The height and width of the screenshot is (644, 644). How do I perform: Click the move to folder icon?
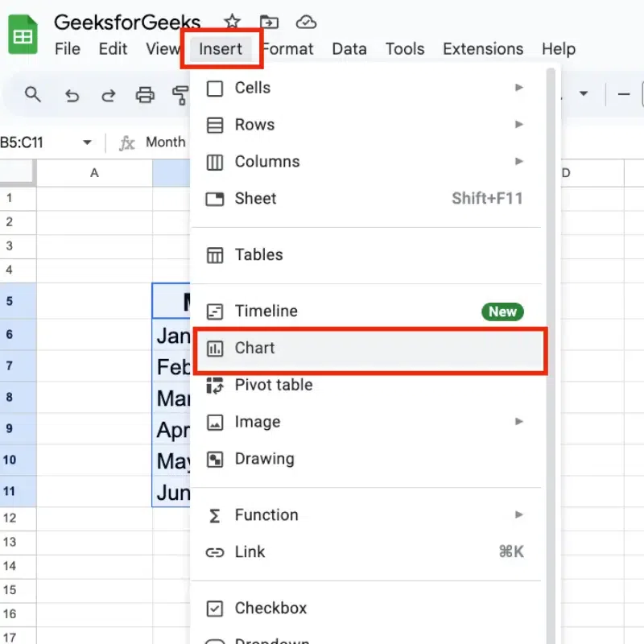(269, 22)
